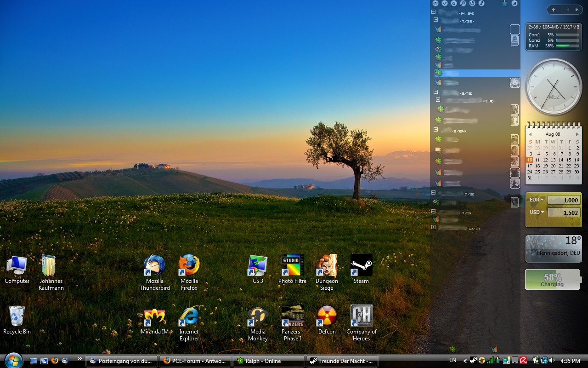Switch to the PCE-Forum taskbar window
This screenshot has width=588, height=368.
coord(195,361)
